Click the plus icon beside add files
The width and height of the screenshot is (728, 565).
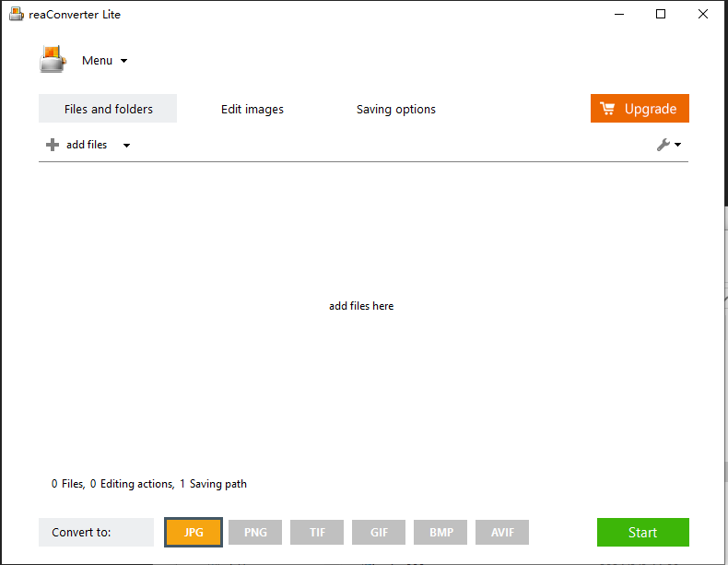(x=53, y=145)
